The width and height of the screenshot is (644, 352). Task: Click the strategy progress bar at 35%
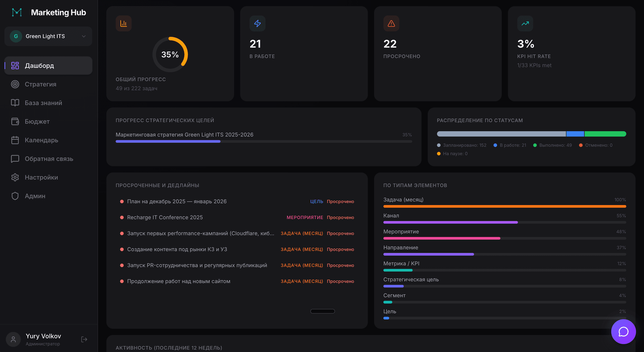coord(264,142)
